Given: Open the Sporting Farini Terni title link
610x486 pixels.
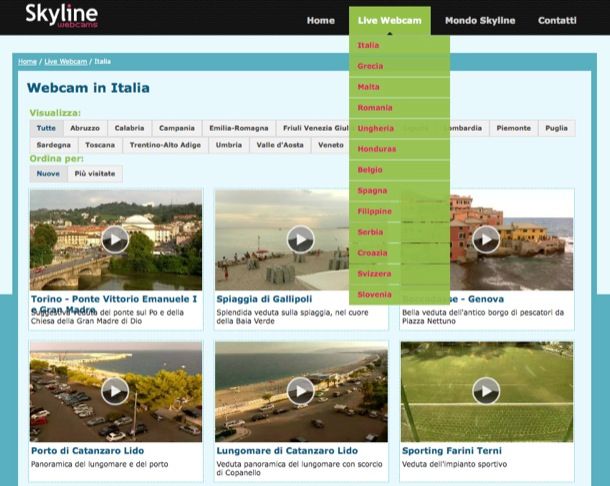Looking at the screenshot, I should [x=452, y=451].
